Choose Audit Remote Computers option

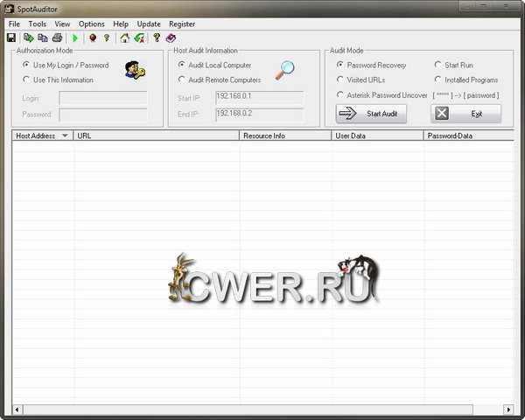click(181, 80)
